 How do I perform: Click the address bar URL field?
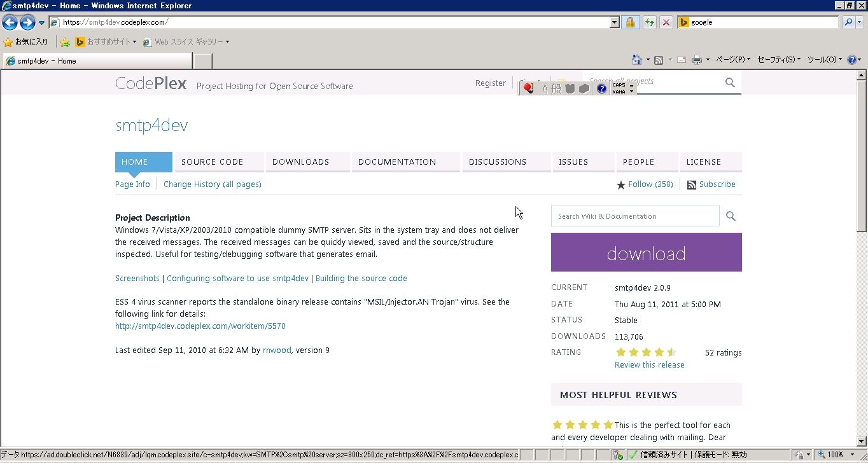tap(330, 22)
